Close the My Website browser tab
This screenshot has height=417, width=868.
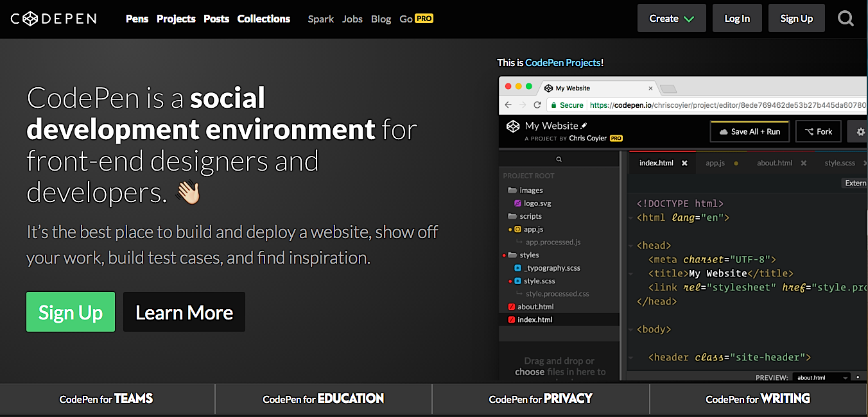[650, 89]
